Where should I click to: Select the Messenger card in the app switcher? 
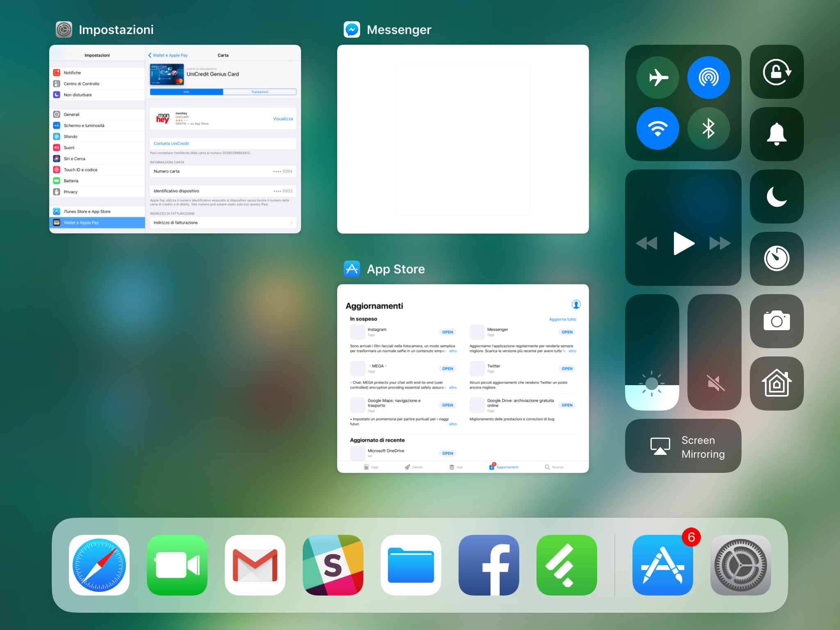pyautogui.click(x=463, y=139)
